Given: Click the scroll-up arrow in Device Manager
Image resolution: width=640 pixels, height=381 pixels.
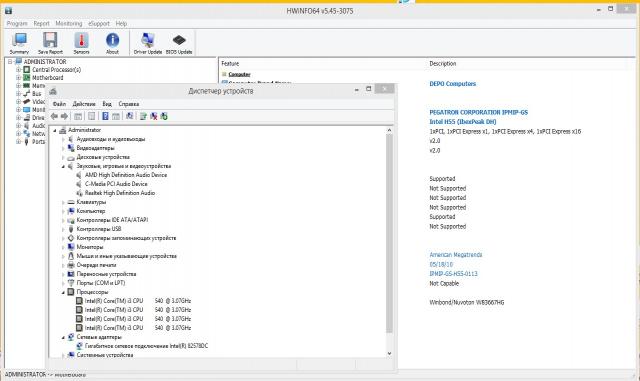Looking at the screenshot, I should pos(389,130).
